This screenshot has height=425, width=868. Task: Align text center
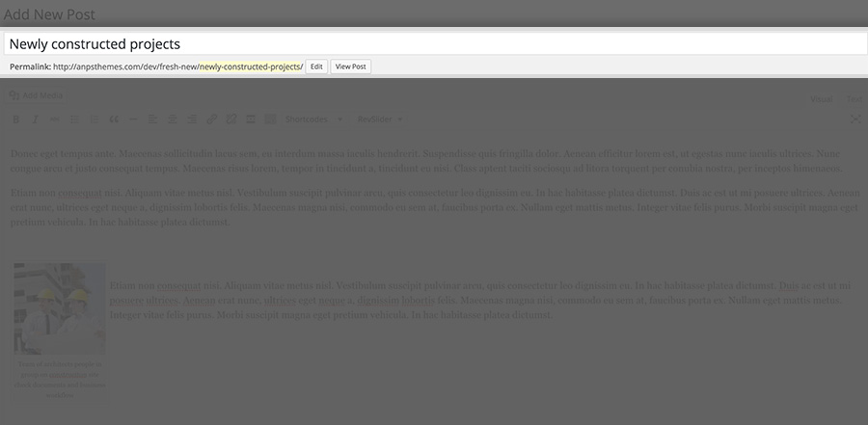tap(173, 120)
